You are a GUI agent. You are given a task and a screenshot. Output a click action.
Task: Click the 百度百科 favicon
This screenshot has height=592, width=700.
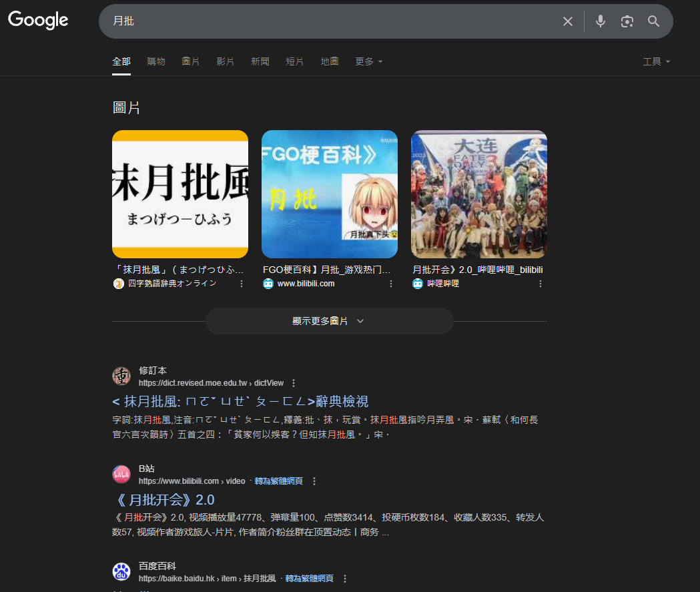tap(121, 571)
